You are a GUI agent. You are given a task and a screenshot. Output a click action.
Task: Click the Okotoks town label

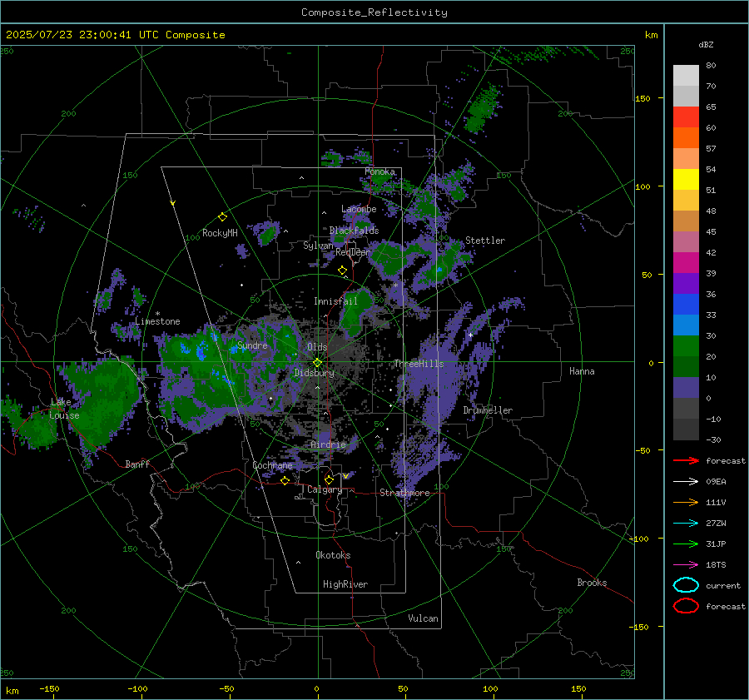333,555
